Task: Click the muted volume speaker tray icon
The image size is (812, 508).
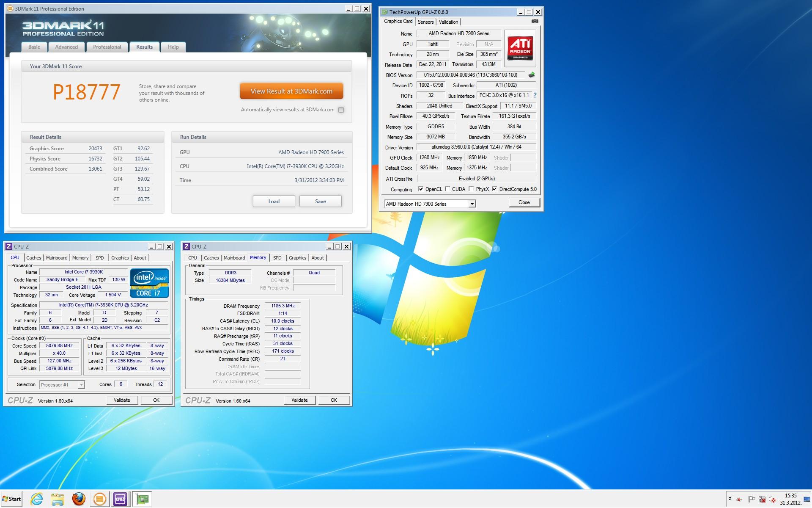Action: tap(772, 500)
